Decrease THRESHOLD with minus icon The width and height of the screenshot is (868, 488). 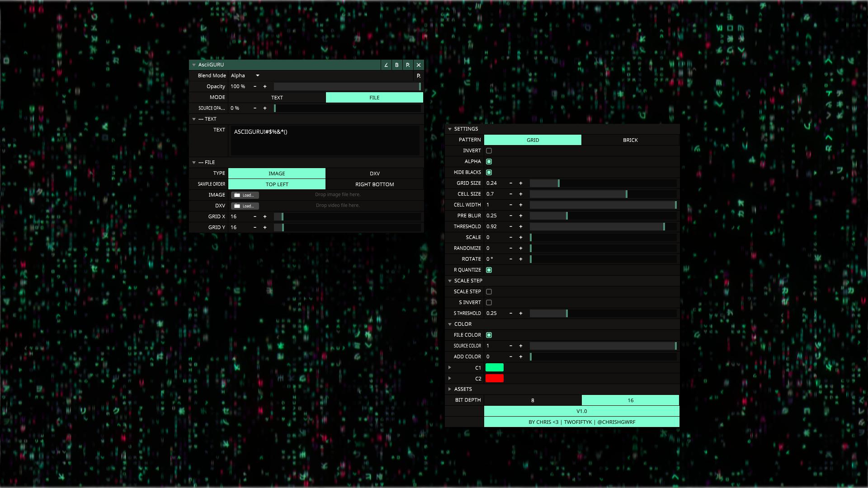511,227
